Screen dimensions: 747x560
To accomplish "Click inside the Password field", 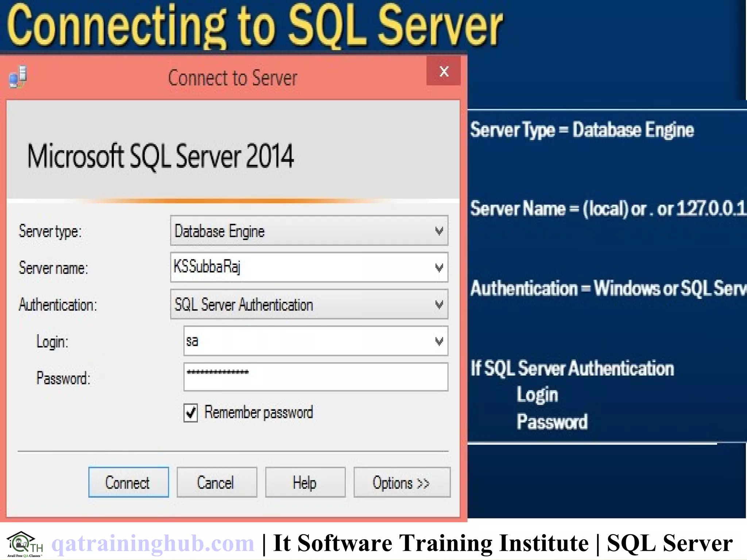I will point(316,377).
